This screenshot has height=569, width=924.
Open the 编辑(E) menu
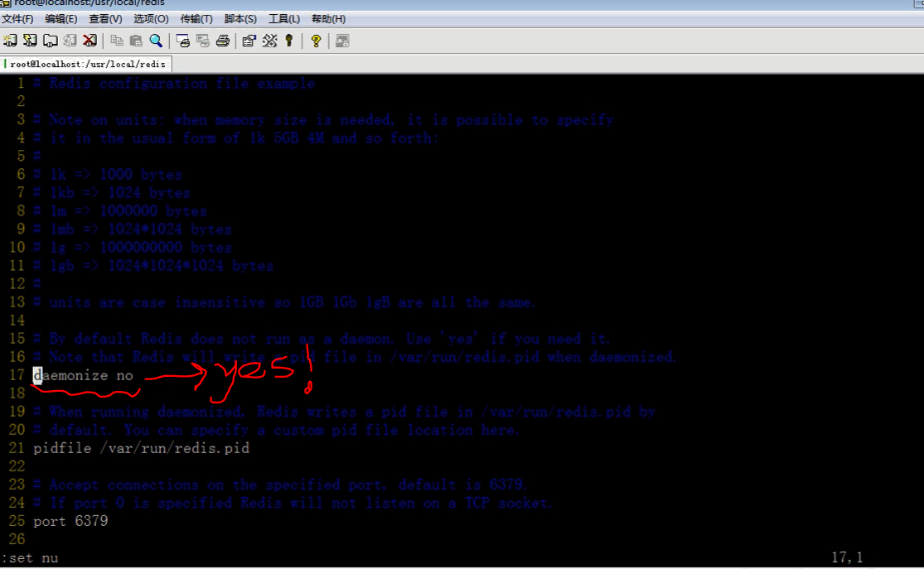click(61, 19)
